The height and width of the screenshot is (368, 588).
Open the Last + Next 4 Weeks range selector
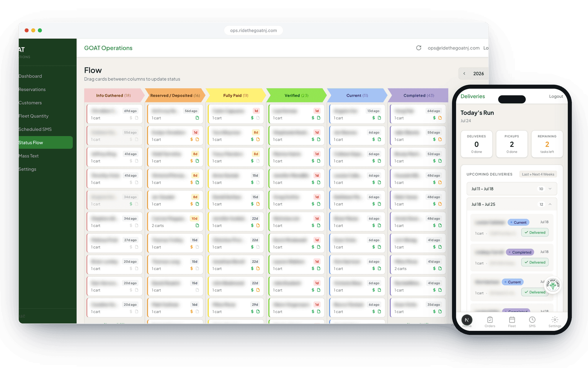(x=538, y=174)
